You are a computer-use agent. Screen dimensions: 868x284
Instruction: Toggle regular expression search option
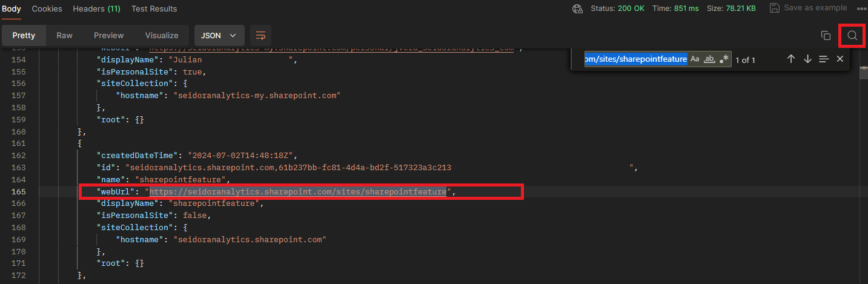click(x=723, y=59)
